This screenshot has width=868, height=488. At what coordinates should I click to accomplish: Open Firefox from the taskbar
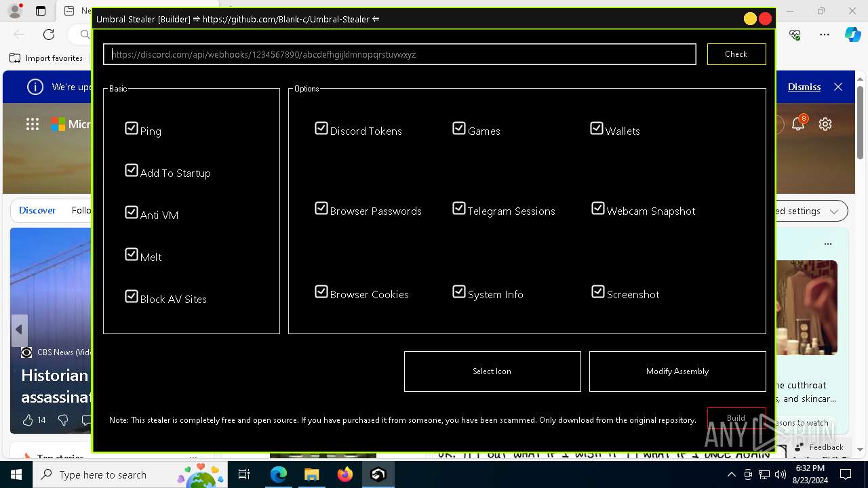[344, 474]
